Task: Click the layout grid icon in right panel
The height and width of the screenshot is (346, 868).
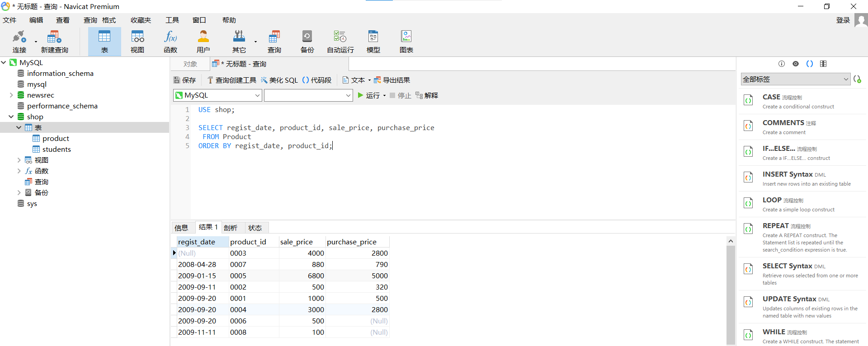Action: (823, 64)
